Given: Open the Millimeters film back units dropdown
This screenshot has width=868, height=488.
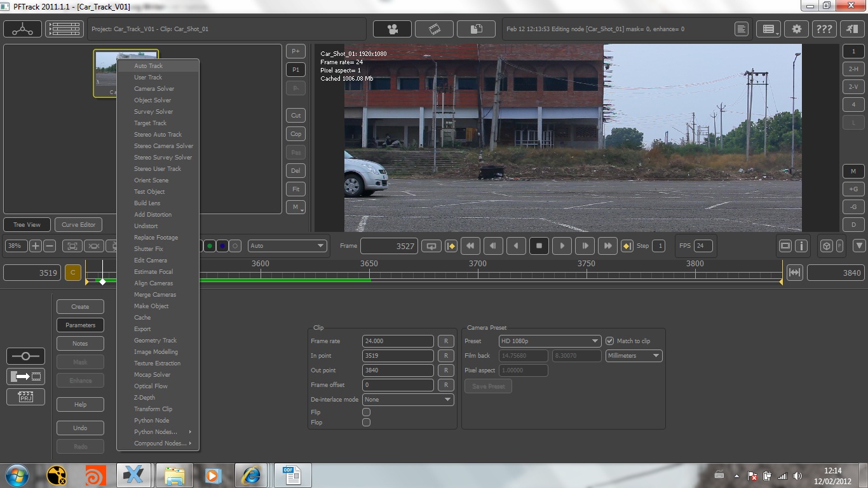Looking at the screenshot, I should (634, 355).
